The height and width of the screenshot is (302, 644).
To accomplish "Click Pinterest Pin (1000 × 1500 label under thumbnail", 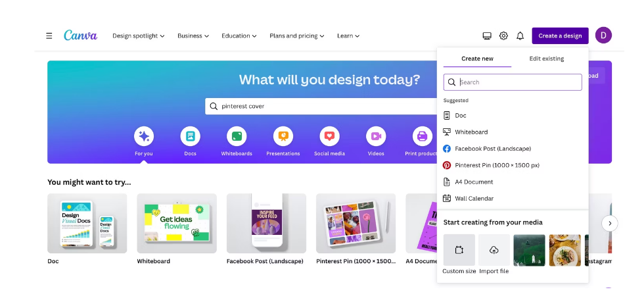I will tap(356, 261).
